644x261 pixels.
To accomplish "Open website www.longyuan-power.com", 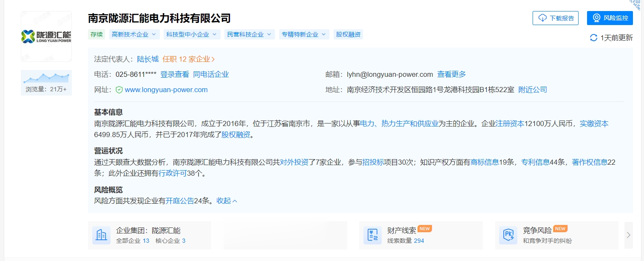I will (x=166, y=90).
